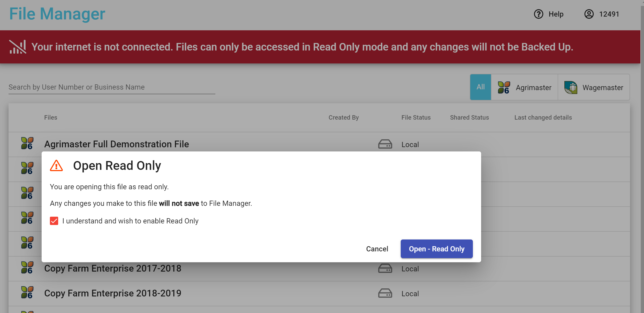Click the Agrimaster logo in filter tabs
644x313 pixels.
[504, 87]
